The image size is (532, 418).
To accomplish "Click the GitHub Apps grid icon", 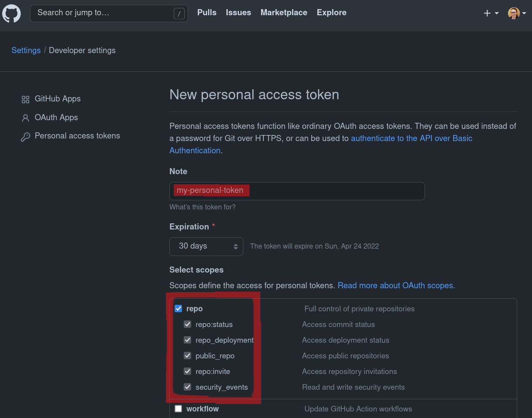I will [x=25, y=99].
